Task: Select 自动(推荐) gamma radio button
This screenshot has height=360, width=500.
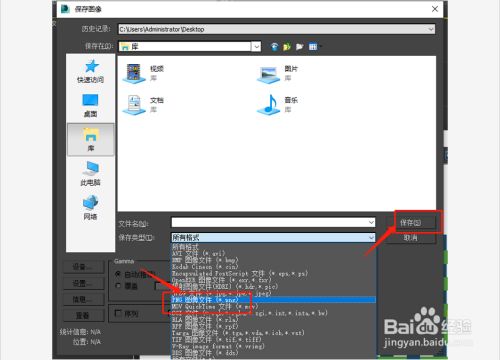Action: point(118,274)
